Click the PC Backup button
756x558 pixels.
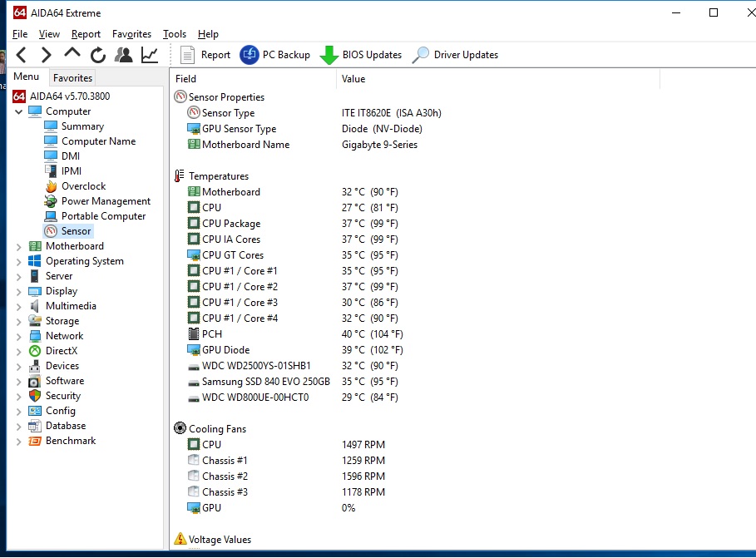point(275,55)
